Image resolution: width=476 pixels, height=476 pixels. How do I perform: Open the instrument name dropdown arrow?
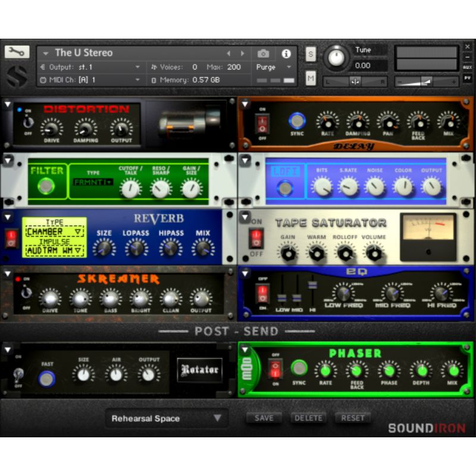(46, 54)
